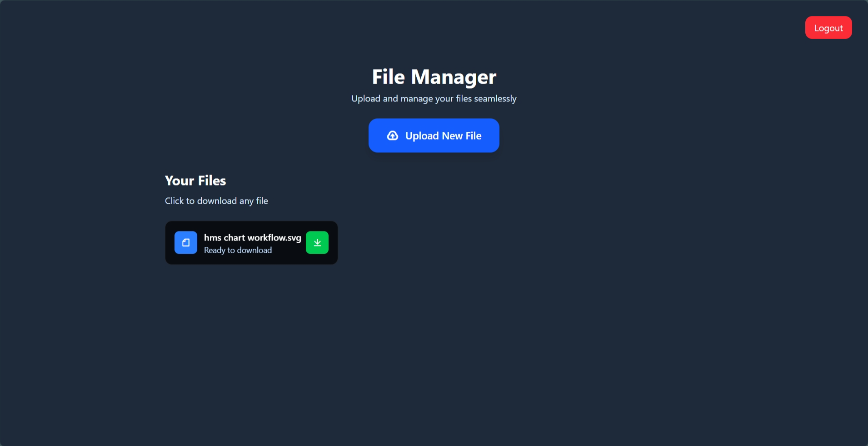
Task: Click the green download icon for the file
Action: [317, 243]
